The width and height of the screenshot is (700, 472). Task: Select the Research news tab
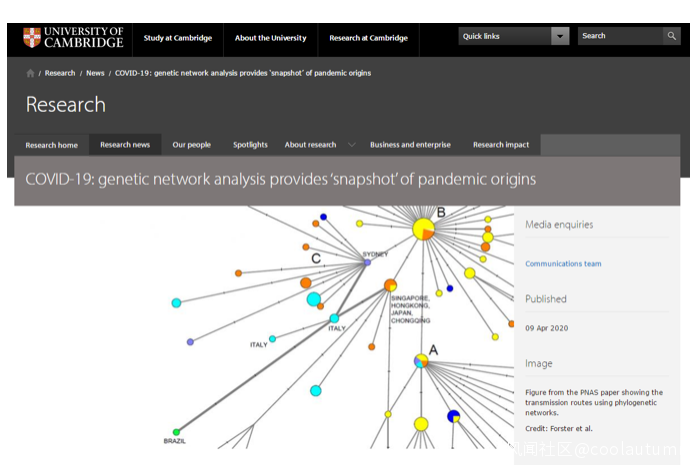[x=125, y=145]
